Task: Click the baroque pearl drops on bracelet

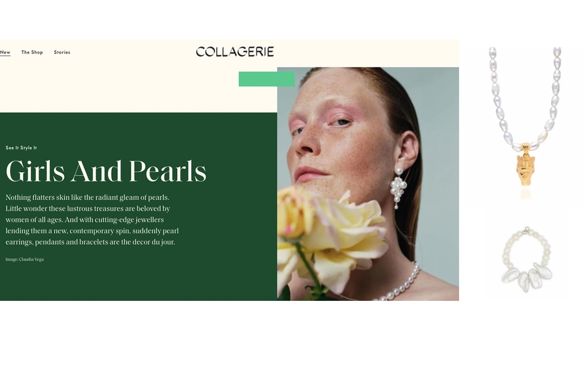Action: (x=526, y=276)
